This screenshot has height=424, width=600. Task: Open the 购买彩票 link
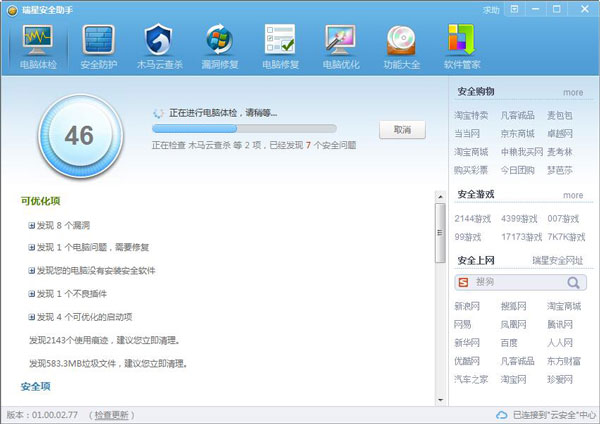pos(471,170)
